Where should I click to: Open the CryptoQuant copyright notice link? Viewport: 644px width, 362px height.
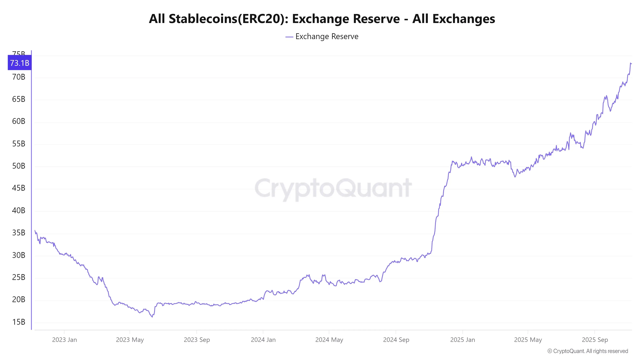click(587, 351)
